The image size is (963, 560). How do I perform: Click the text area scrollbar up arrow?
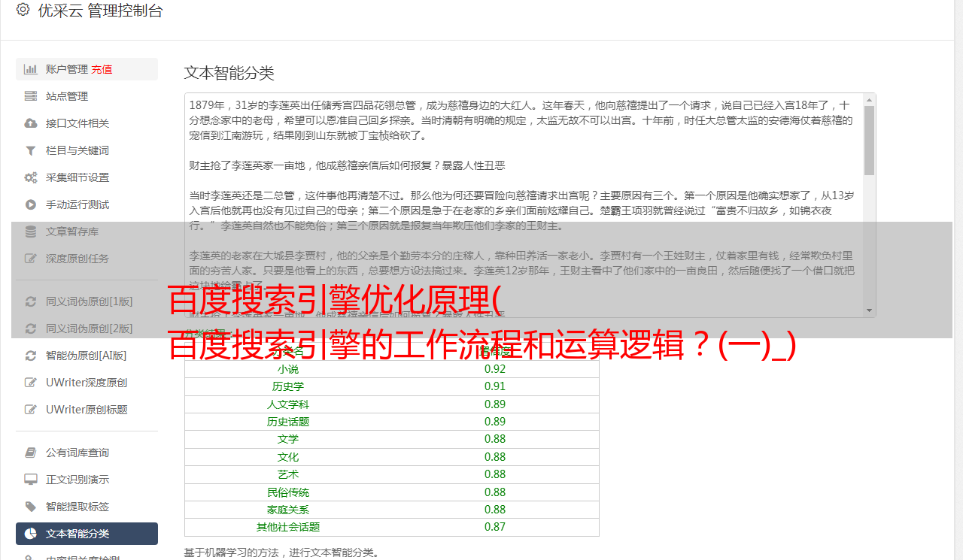870,99
